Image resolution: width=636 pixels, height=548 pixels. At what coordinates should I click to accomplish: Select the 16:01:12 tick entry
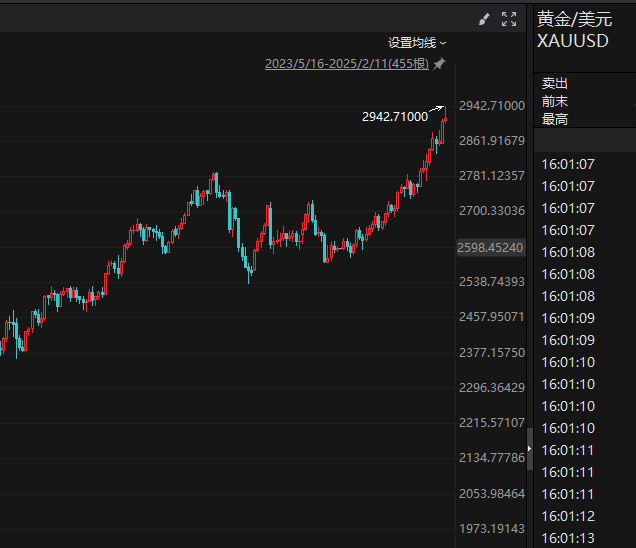tap(568, 516)
